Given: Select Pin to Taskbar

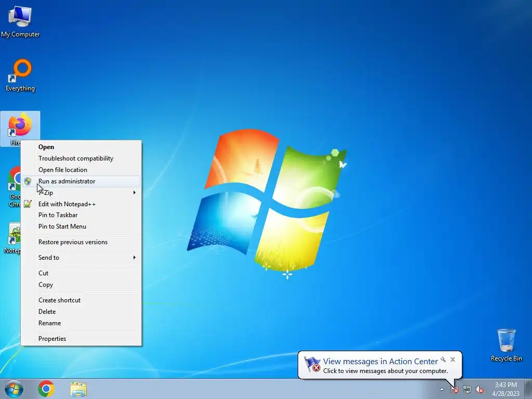Looking at the screenshot, I should [x=81, y=215].
